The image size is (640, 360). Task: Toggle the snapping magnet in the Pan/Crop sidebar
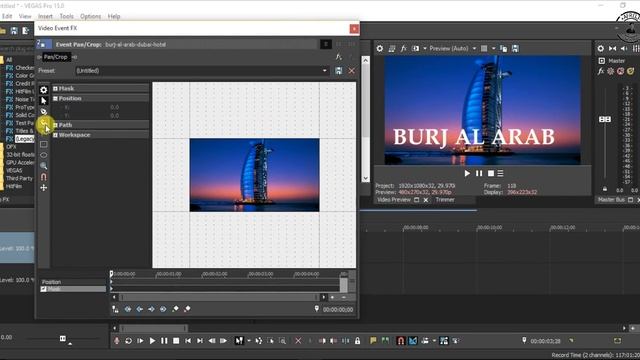(x=44, y=177)
